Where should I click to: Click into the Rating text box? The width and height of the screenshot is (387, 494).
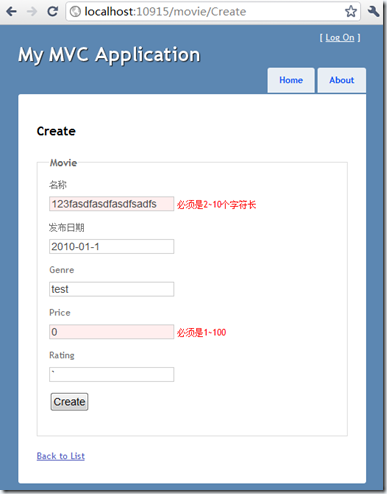click(x=111, y=374)
